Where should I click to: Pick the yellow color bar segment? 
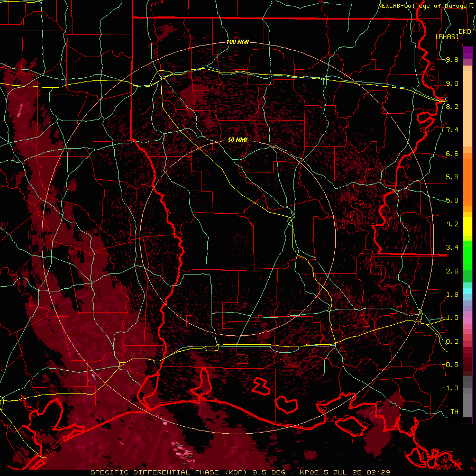coord(467,226)
